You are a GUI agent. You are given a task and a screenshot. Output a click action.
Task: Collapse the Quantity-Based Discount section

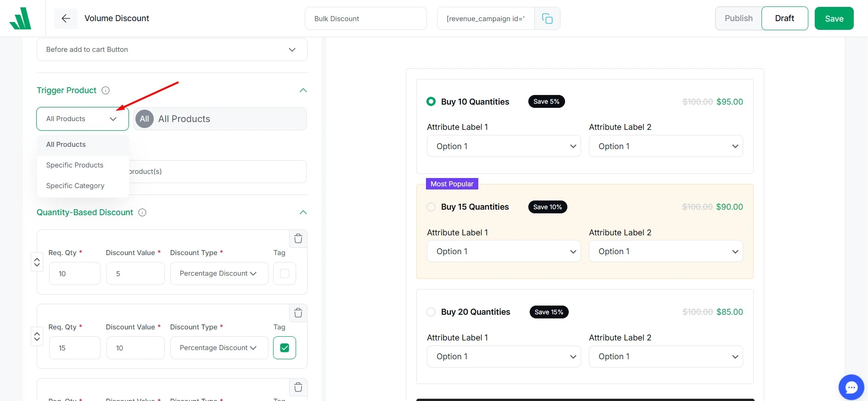(303, 212)
